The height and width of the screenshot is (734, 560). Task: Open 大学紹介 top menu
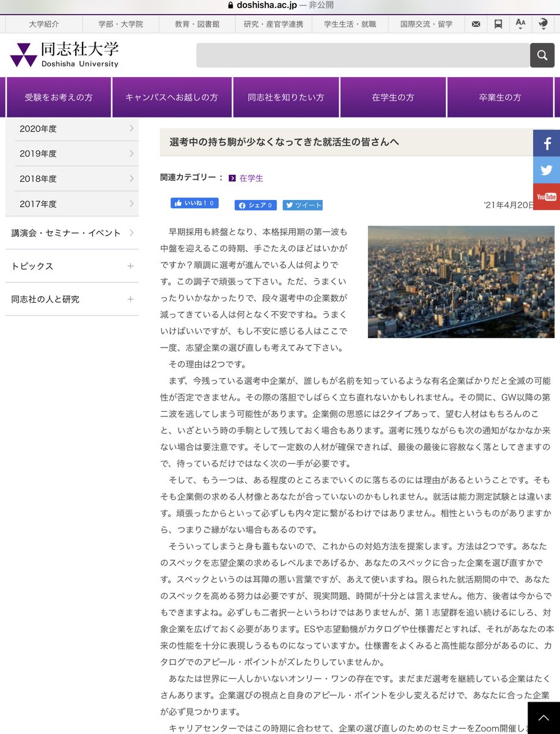44,24
